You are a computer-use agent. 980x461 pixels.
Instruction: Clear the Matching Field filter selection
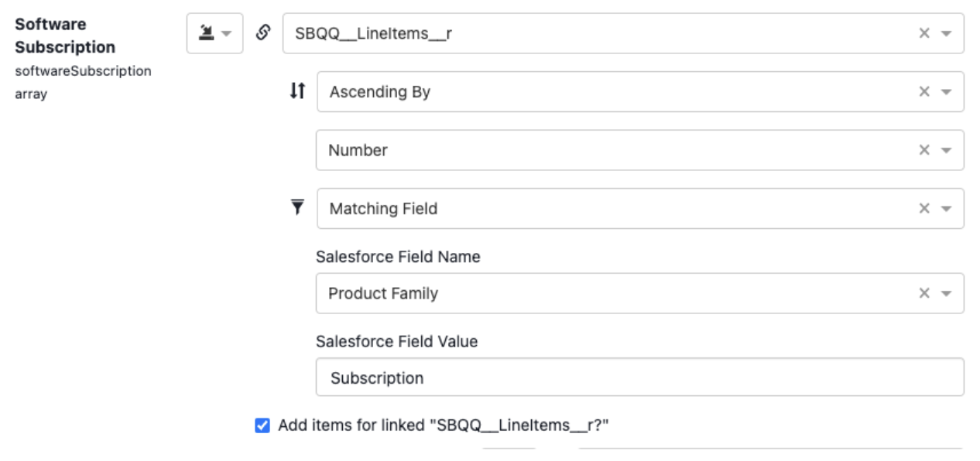[924, 208]
